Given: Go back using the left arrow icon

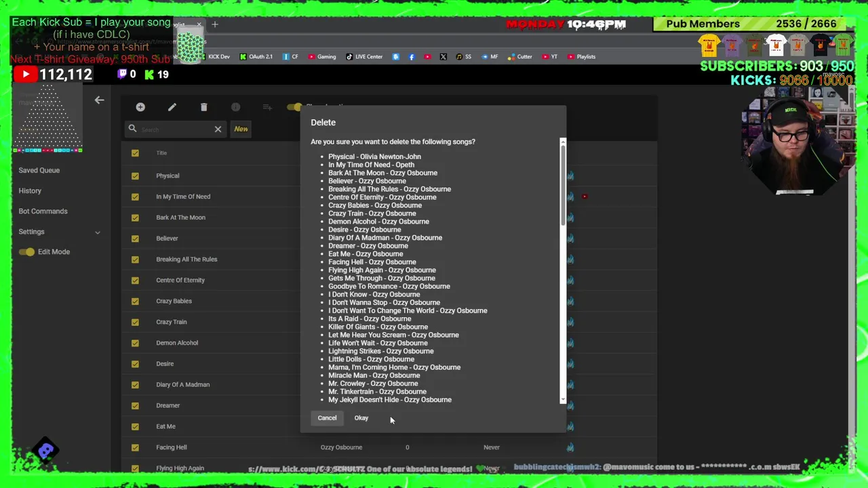Looking at the screenshot, I should coord(100,100).
